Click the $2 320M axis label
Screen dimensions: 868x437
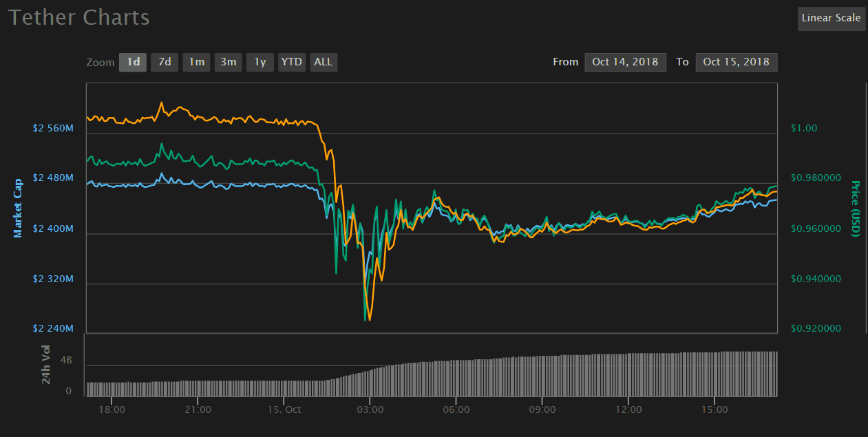[53, 279]
